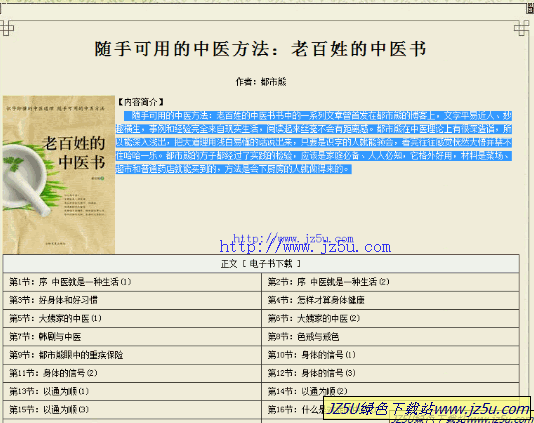Open chapter 第2节 序 中医就是一种生活(2)

click(328, 282)
